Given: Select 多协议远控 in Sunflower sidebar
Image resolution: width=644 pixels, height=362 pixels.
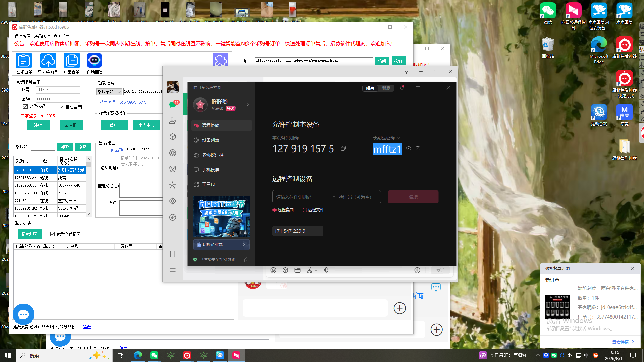Looking at the screenshot, I should point(221,155).
